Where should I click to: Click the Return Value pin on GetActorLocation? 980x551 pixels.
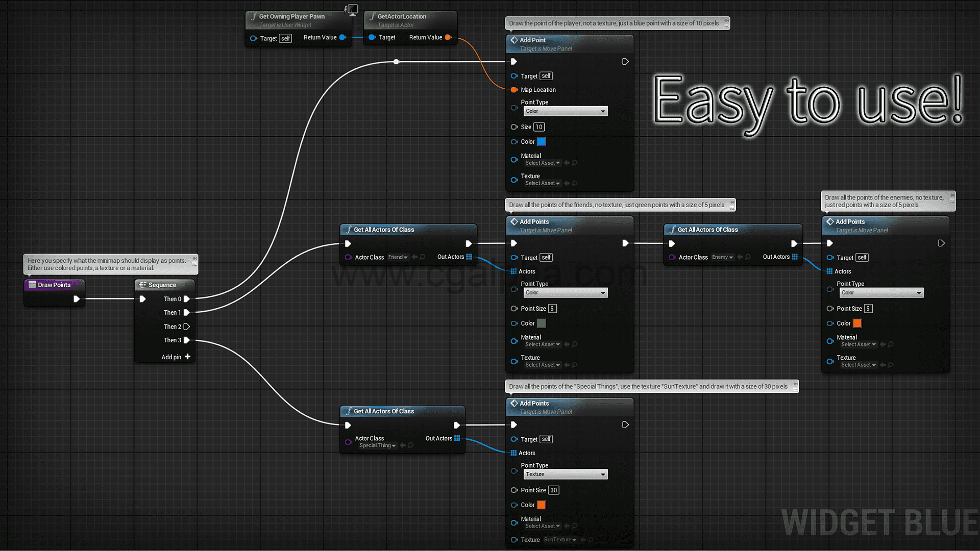[448, 37]
